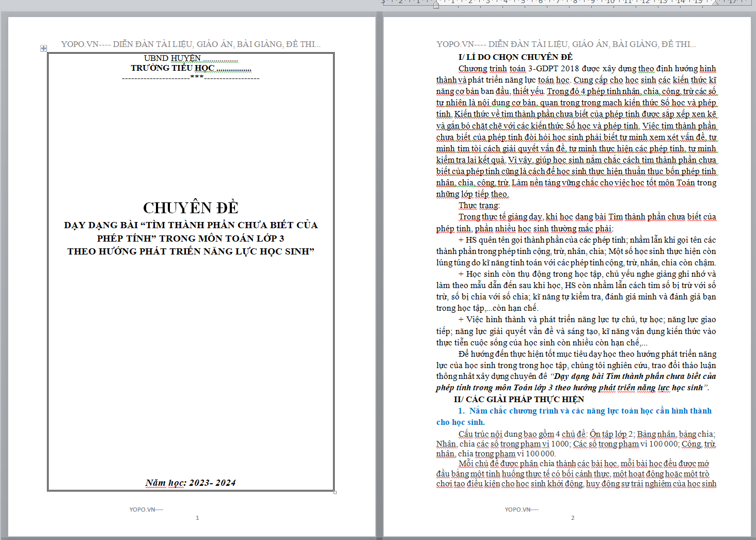The width and height of the screenshot is (756, 540).
Task: Click the text 'Năm học: 2023- 2024'
Action: click(191, 483)
